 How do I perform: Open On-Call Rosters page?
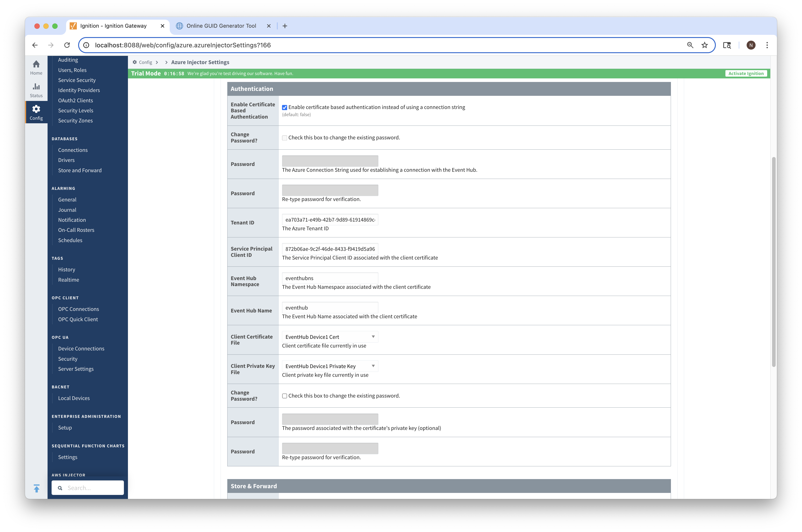[76, 230]
